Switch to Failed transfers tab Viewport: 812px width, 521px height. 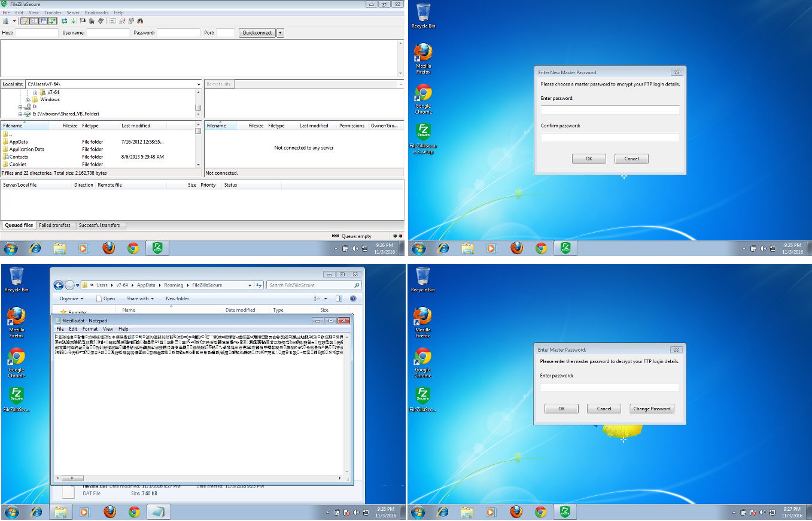point(55,226)
